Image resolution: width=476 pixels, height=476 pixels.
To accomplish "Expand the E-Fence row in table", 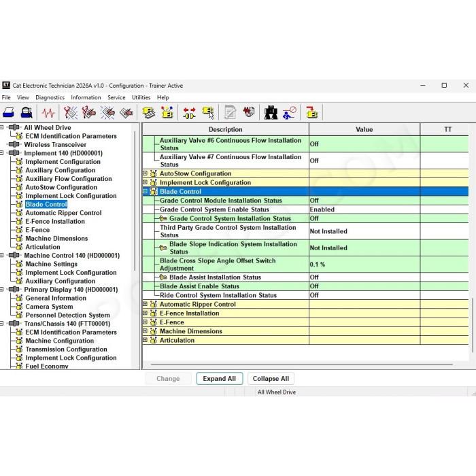I will (x=145, y=322).
